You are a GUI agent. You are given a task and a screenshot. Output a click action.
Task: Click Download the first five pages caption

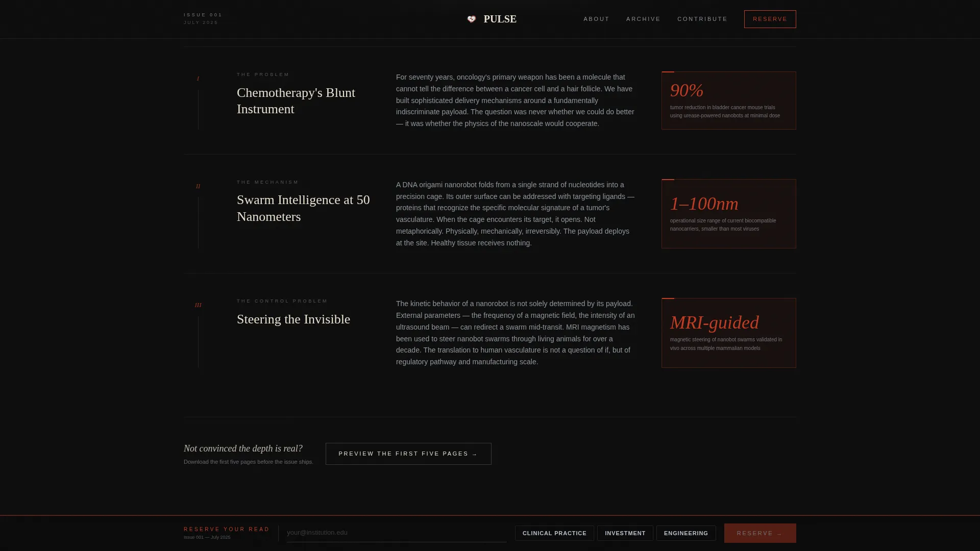[249, 462]
